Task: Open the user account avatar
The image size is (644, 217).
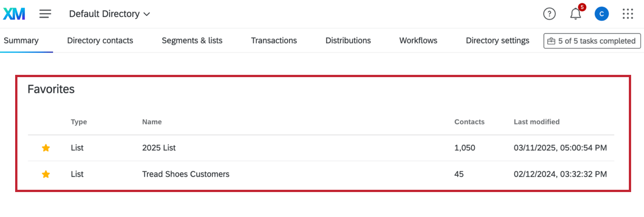Action: pos(601,14)
